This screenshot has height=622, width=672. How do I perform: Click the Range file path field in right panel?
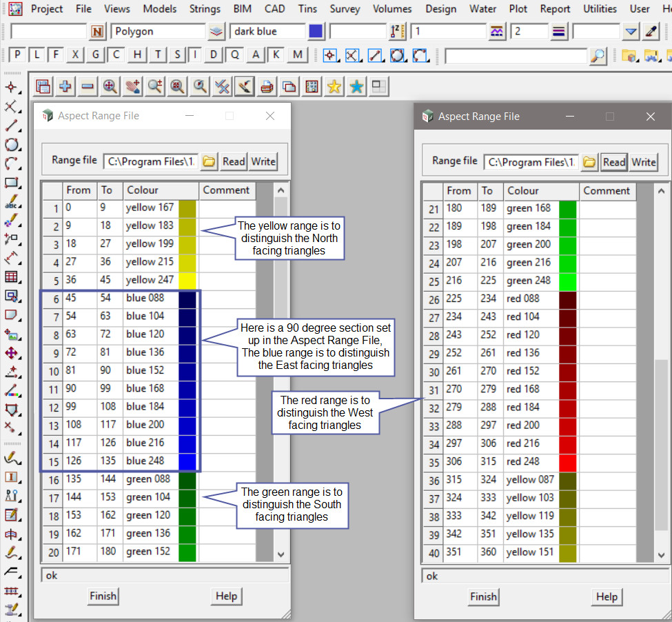click(531, 162)
